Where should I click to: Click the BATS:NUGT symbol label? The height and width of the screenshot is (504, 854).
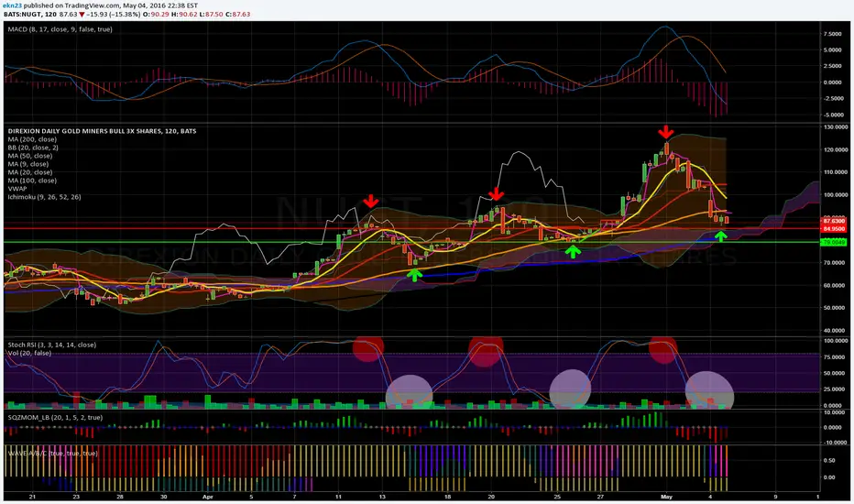click(21, 14)
